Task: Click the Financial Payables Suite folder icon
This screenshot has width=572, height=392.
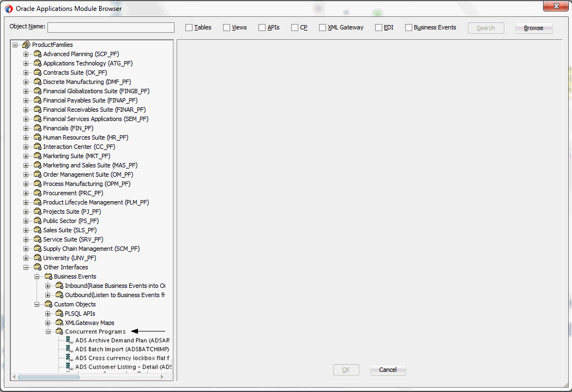Action: [x=38, y=100]
